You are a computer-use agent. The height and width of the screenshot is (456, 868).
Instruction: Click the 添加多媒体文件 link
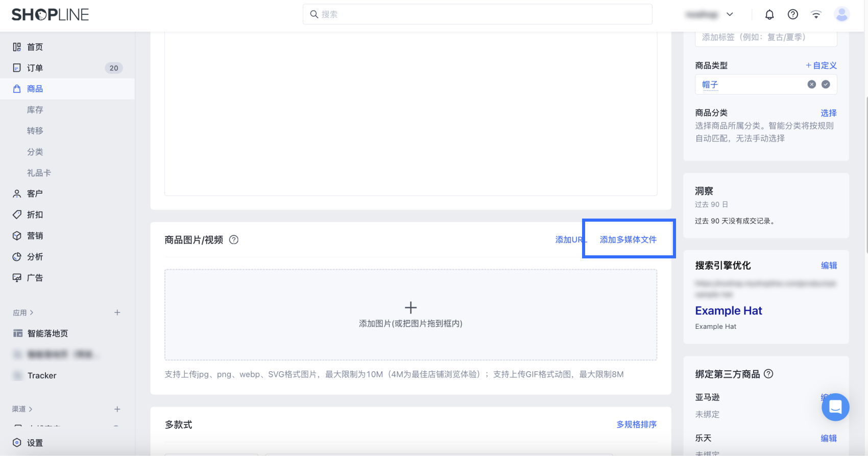[x=628, y=239]
